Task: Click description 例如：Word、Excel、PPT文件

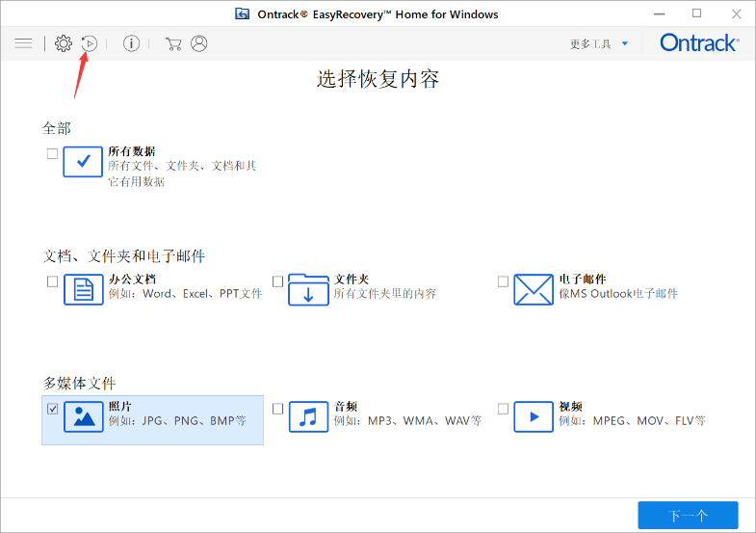Action: pos(185,294)
